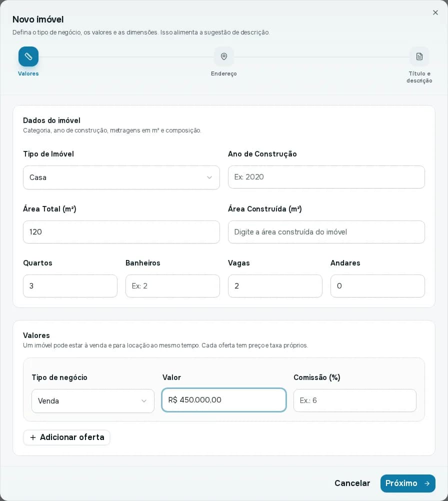This screenshot has height=501, width=448.
Task: Click the arrow icon in Próximo button
Action: click(x=427, y=483)
